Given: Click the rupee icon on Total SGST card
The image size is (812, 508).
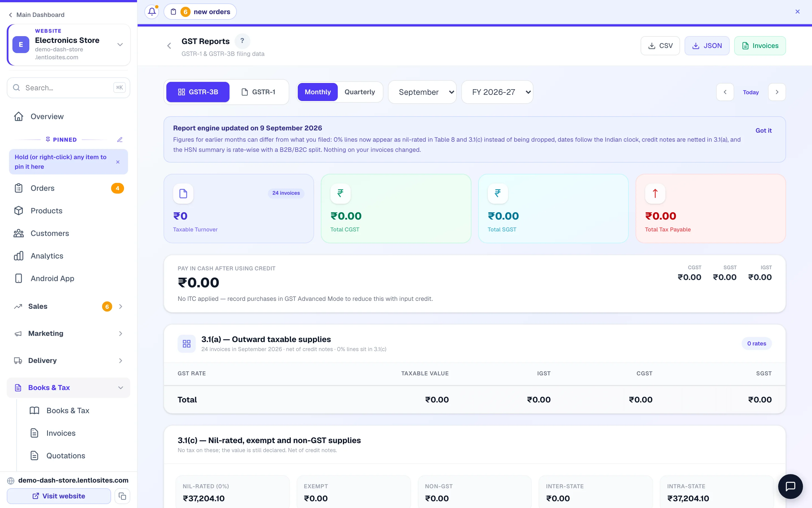Looking at the screenshot, I should (498, 194).
